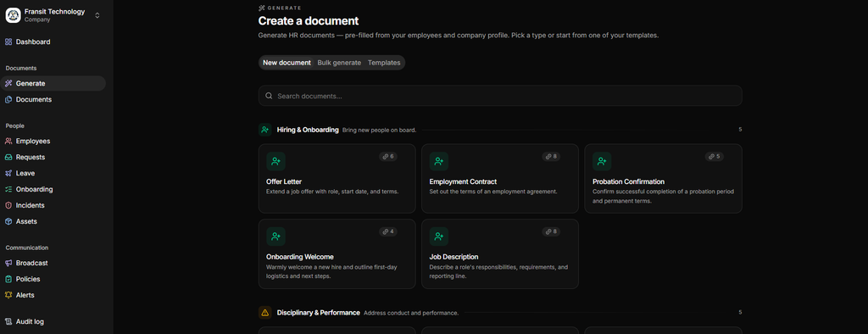The height and width of the screenshot is (334, 868).
Task: Open Dashboard from the sidebar
Action: tap(33, 42)
